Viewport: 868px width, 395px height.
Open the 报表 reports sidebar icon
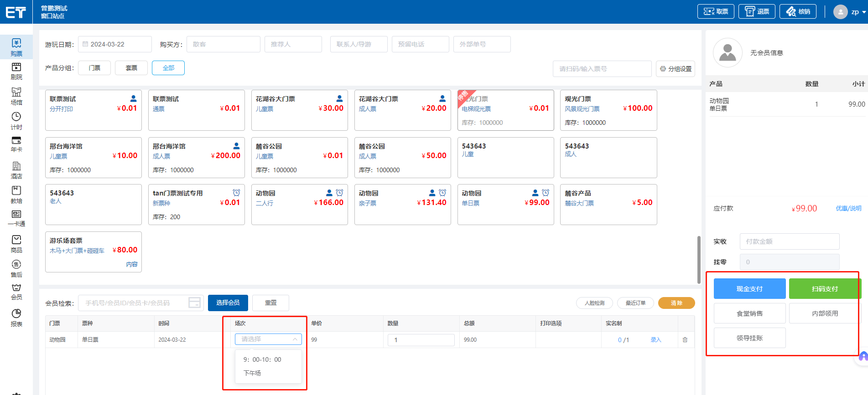coord(16,318)
